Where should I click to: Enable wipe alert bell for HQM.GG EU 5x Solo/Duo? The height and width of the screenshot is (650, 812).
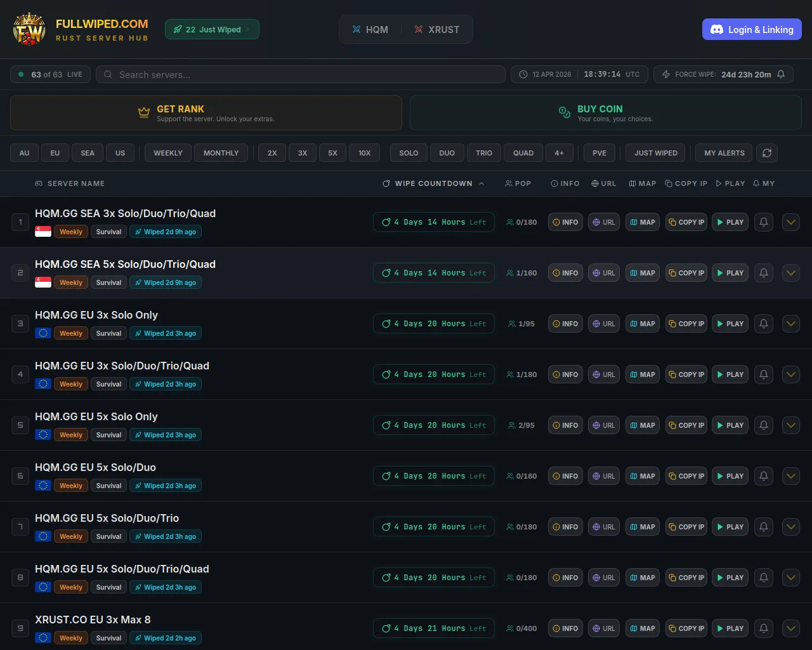coord(763,476)
